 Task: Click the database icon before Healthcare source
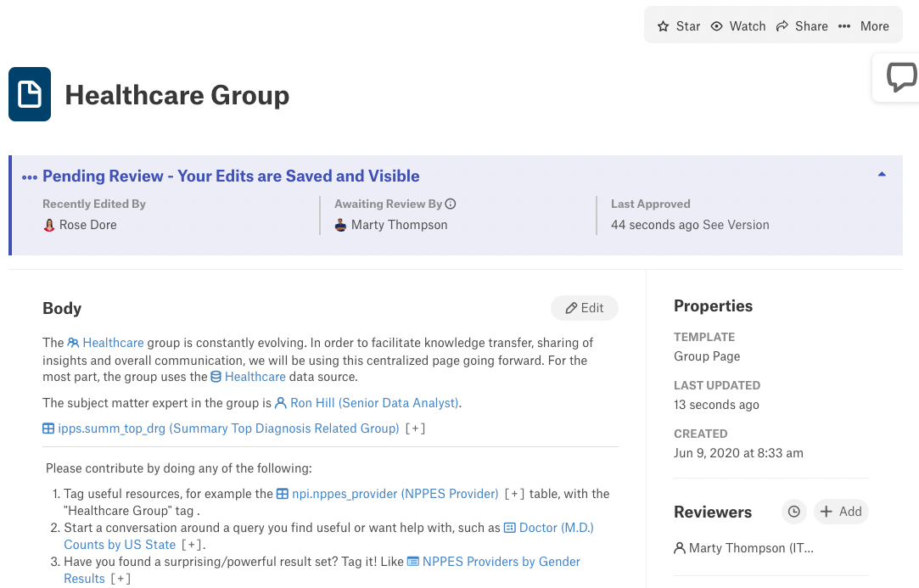pos(216,377)
